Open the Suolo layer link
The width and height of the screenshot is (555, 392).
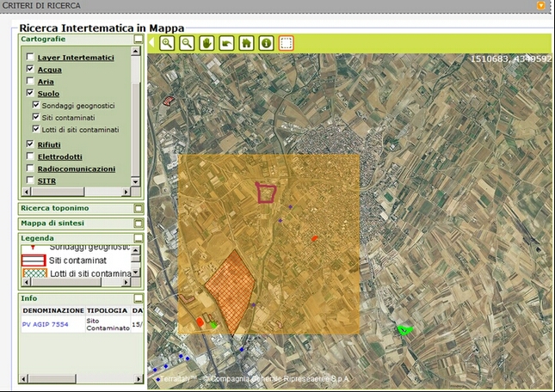48,94
